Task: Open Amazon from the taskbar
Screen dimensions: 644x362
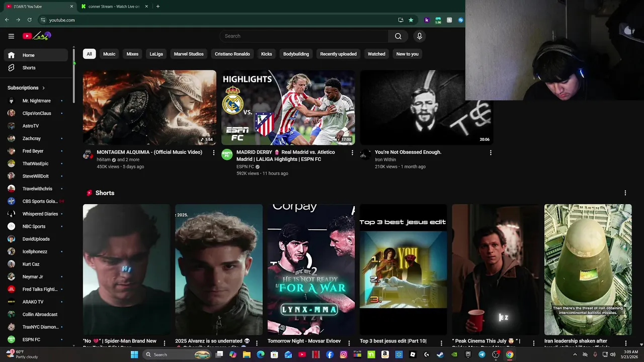Action: tap(385, 354)
